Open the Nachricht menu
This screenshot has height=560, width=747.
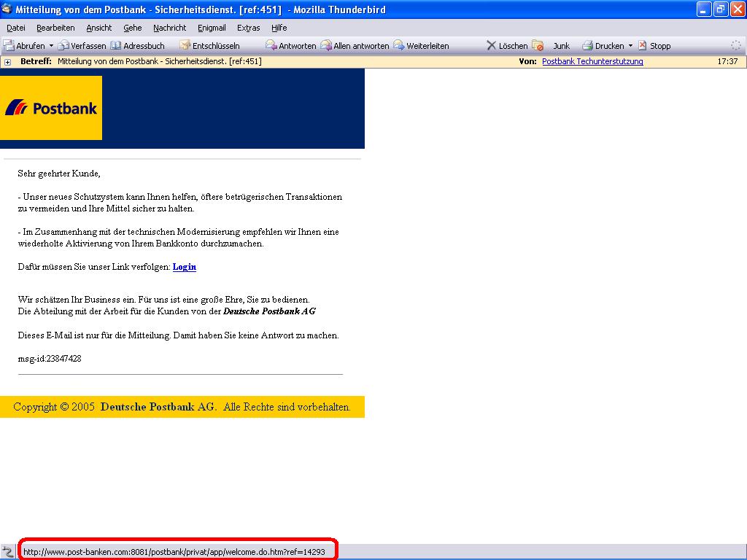point(169,28)
